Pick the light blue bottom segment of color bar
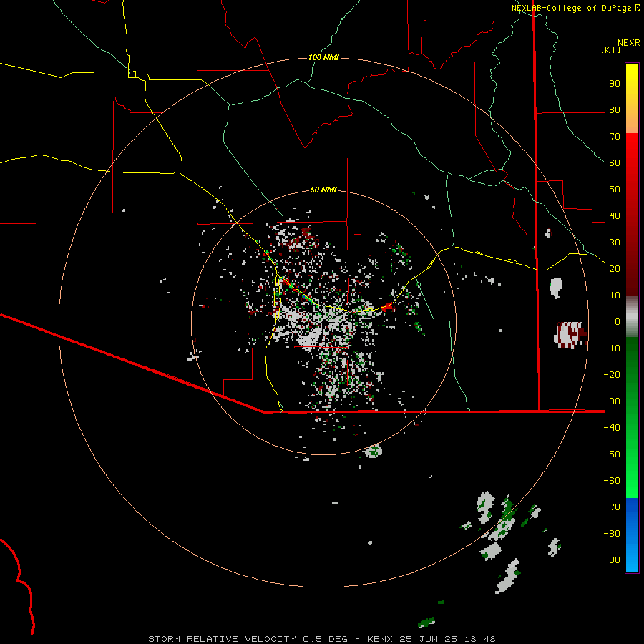 pos(632,559)
